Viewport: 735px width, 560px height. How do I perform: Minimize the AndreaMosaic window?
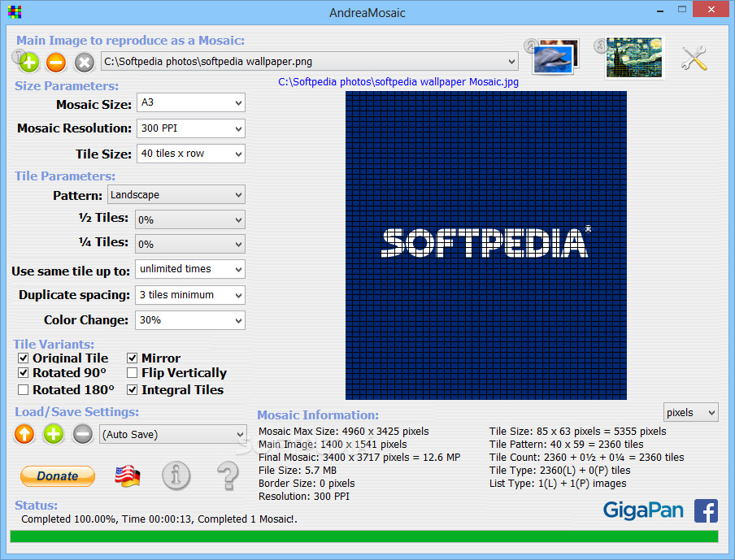point(660,10)
